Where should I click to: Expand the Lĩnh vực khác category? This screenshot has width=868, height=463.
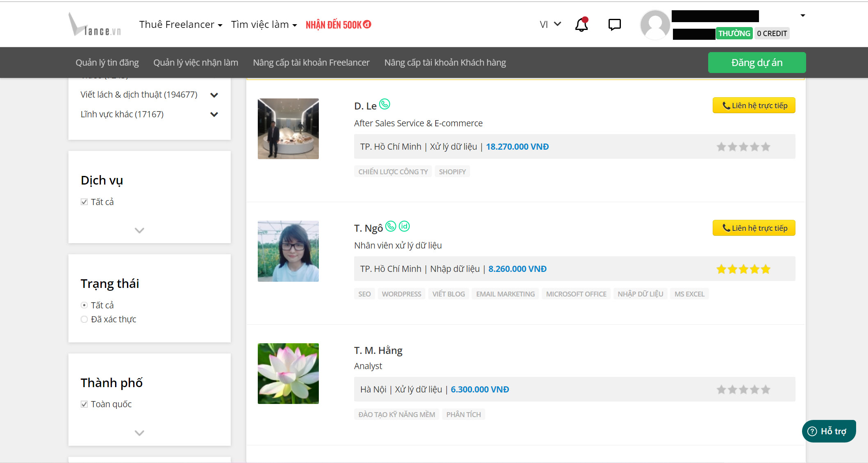(x=214, y=114)
